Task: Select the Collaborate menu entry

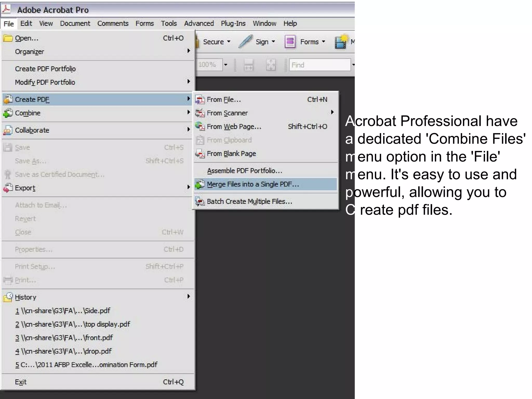Action: (98, 130)
